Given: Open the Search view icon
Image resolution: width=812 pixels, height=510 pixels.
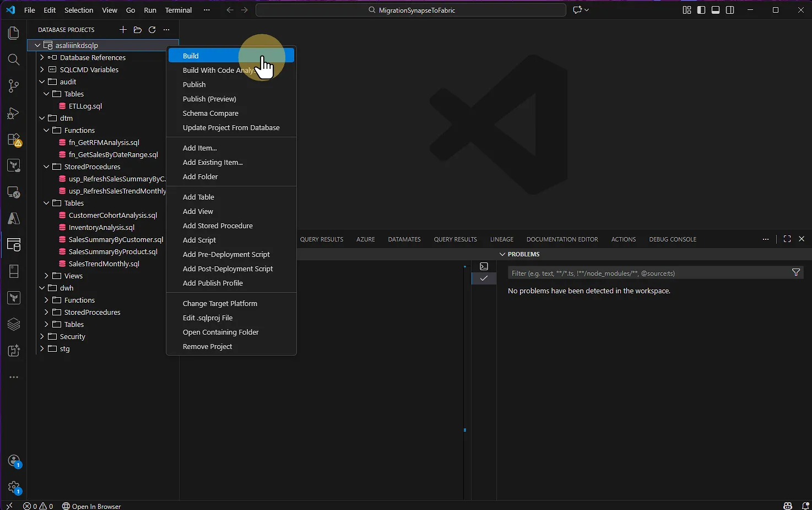Looking at the screenshot, I should click(x=14, y=60).
